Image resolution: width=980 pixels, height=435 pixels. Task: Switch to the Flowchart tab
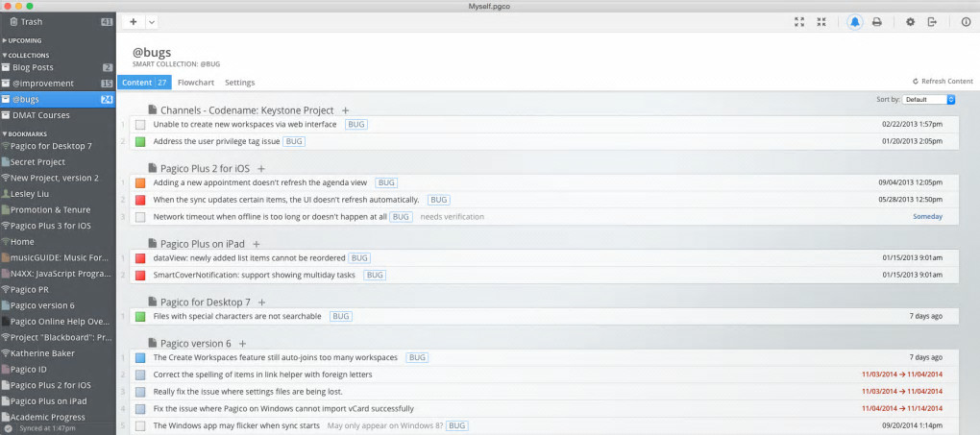196,83
